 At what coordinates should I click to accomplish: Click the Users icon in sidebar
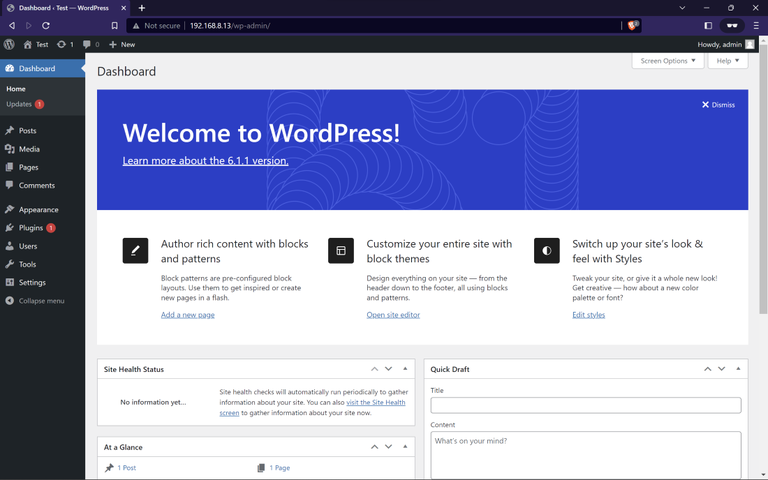9,246
